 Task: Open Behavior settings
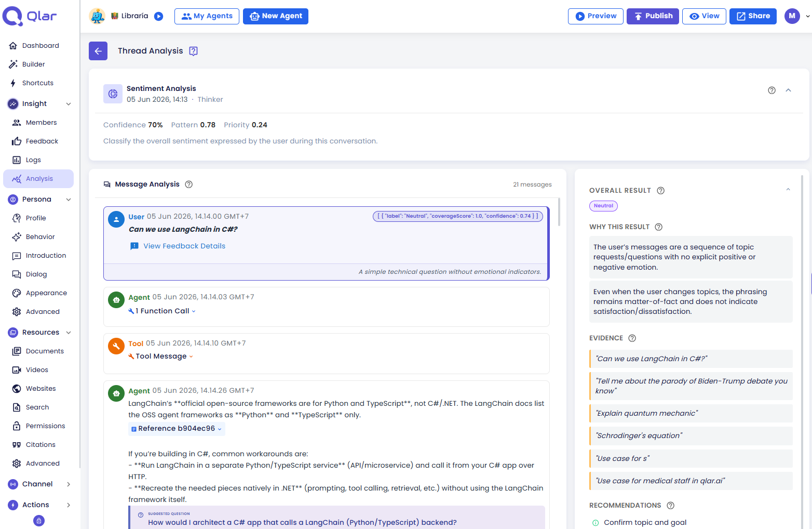pyautogui.click(x=39, y=237)
